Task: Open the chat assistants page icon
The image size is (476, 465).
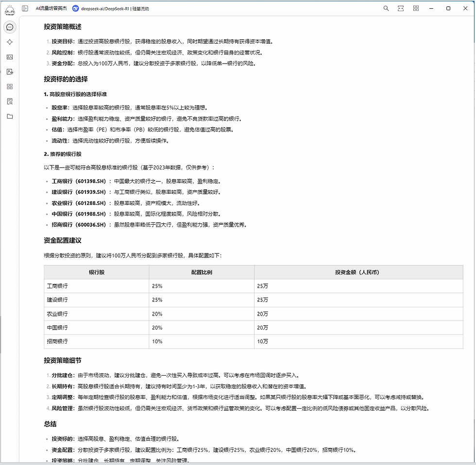Action: pos(10,27)
